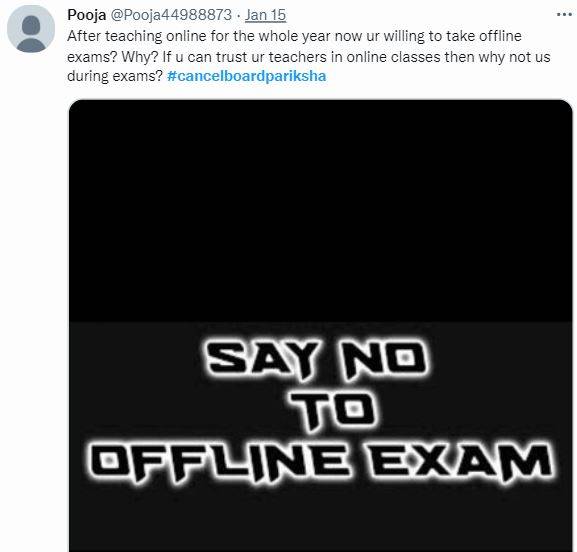
Task: Click the words whole year in the tweet
Action: click(x=294, y=36)
